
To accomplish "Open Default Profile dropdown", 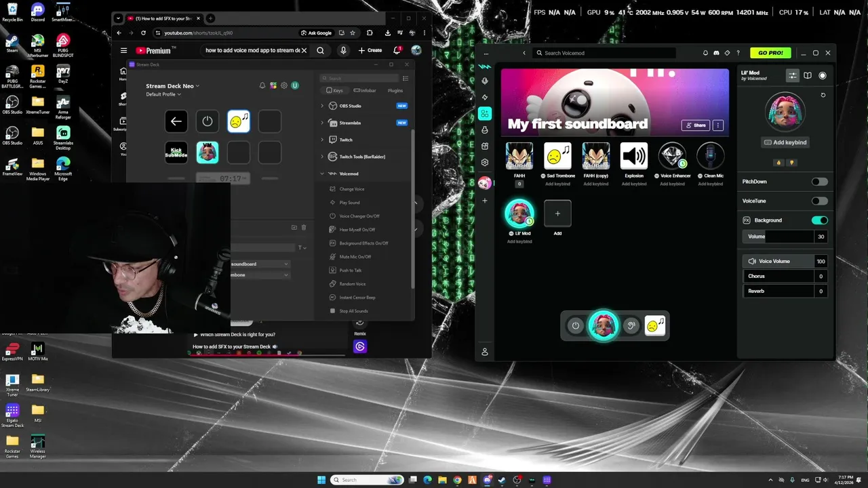I will 163,94.
